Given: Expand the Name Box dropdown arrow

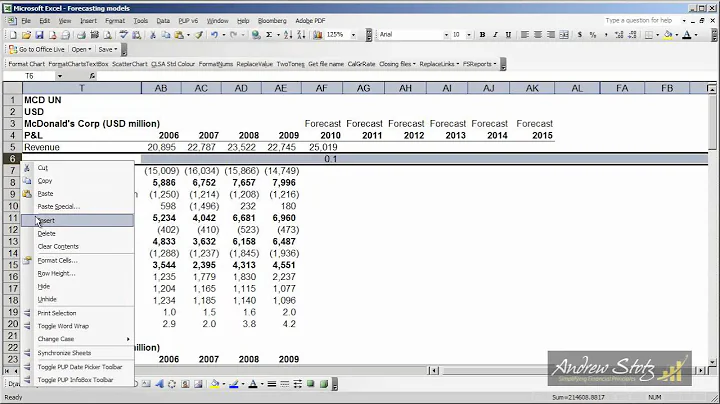Looking at the screenshot, I should tap(60, 76).
